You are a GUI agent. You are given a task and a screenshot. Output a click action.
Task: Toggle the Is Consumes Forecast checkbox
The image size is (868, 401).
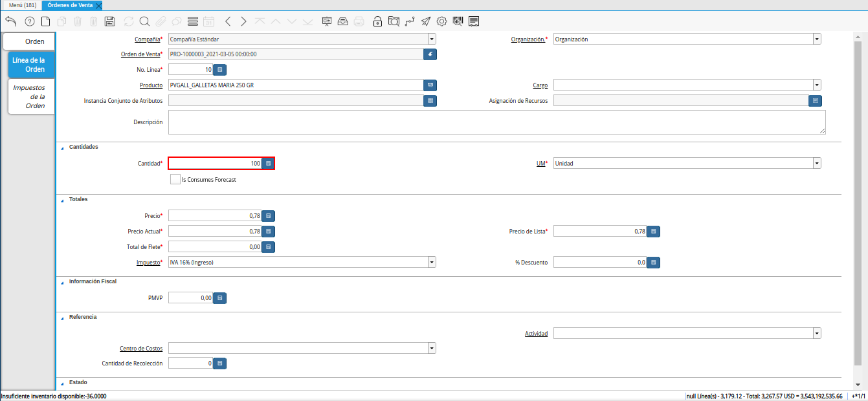175,179
